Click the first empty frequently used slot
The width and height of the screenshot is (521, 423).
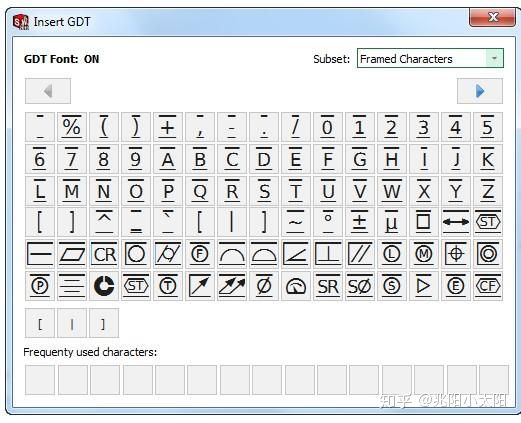(40, 380)
